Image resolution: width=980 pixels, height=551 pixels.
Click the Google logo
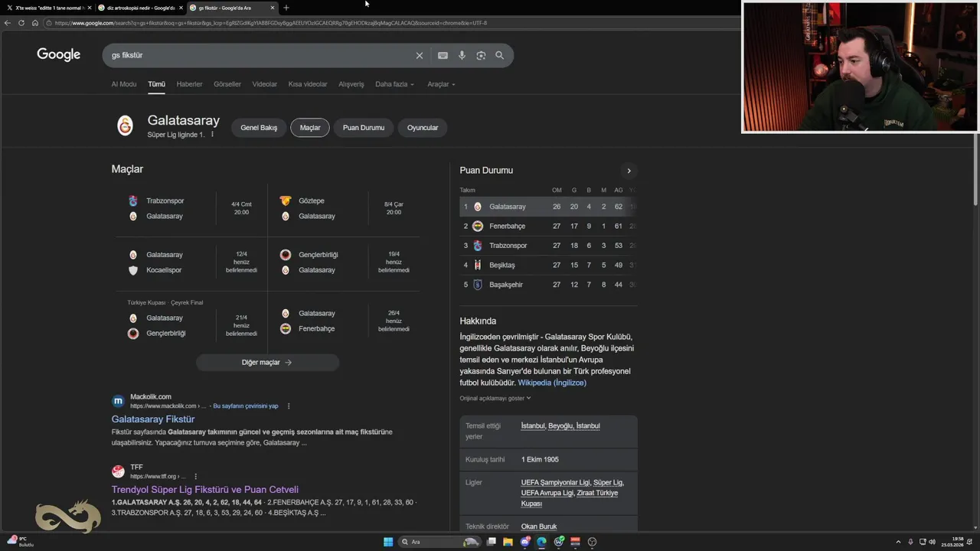point(58,54)
